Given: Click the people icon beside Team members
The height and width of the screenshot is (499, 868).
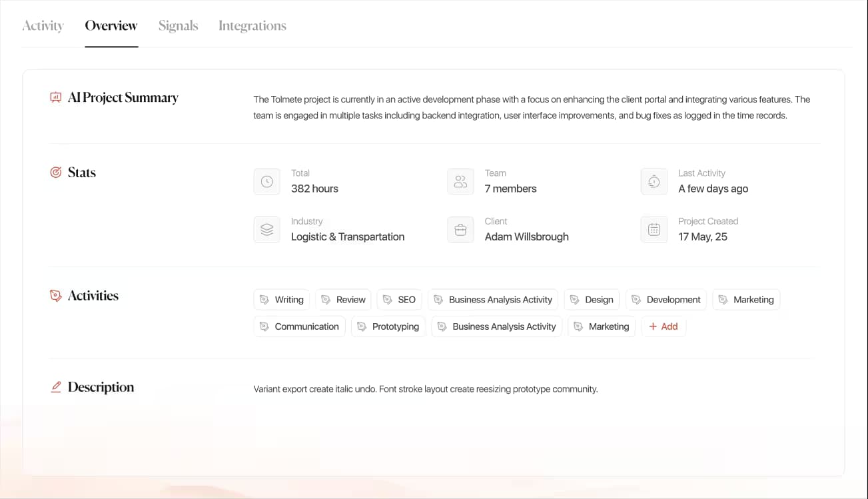Looking at the screenshot, I should (x=460, y=181).
